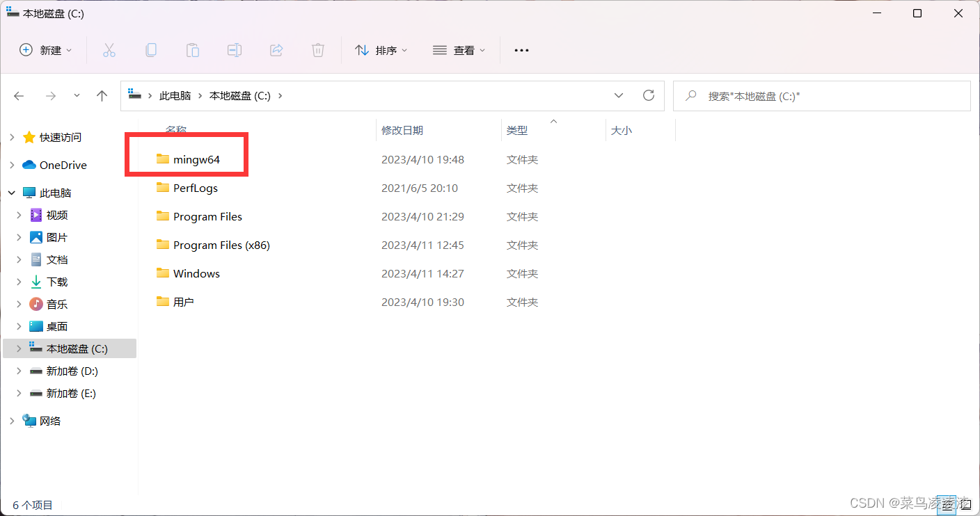
Task: Click the Delete trash can icon
Action: (x=318, y=50)
